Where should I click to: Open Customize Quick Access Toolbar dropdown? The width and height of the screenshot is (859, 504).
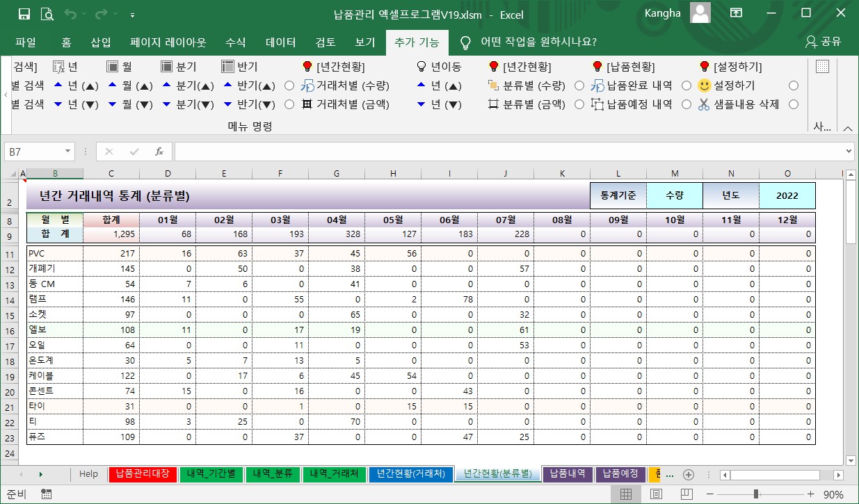(132, 14)
